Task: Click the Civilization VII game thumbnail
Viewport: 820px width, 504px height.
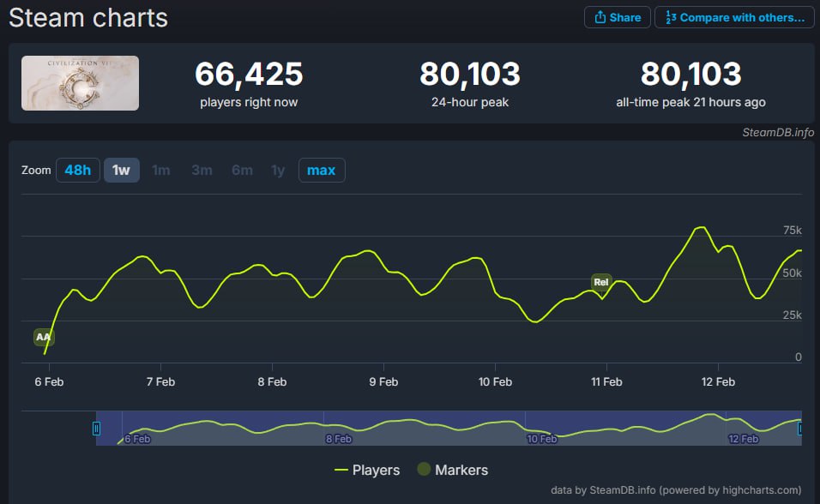Action: point(80,83)
